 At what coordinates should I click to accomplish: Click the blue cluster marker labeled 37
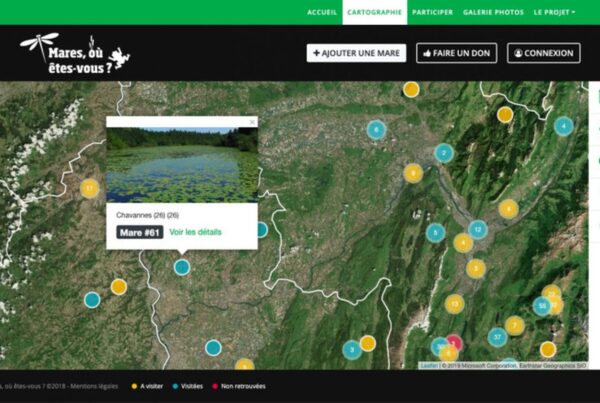pyautogui.click(x=497, y=337)
